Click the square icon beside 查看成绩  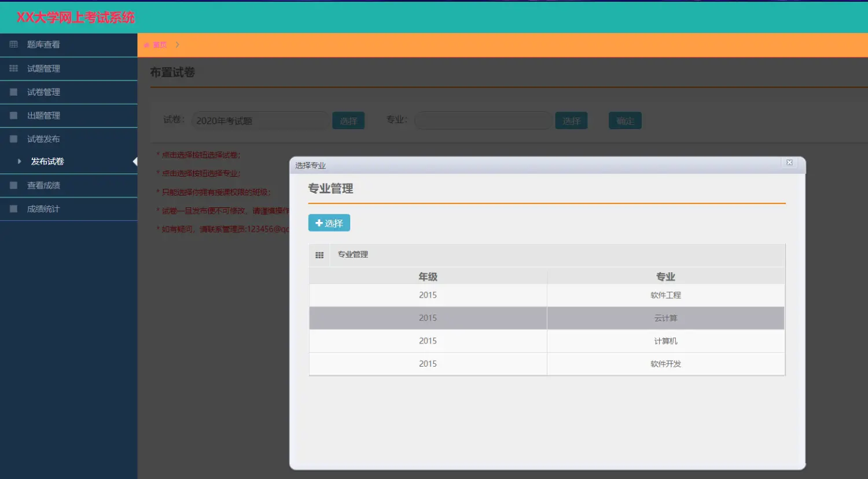[x=13, y=185]
